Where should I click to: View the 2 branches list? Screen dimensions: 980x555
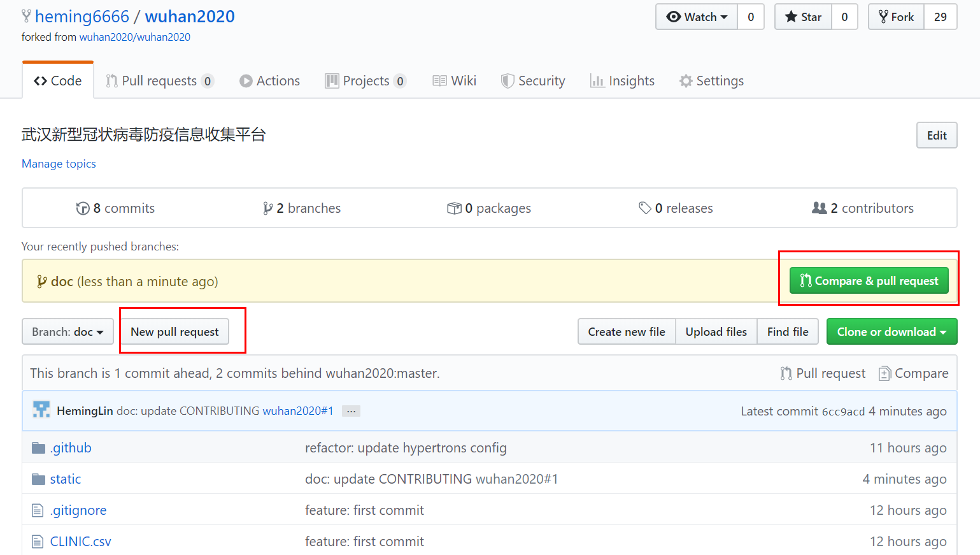[302, 208]
